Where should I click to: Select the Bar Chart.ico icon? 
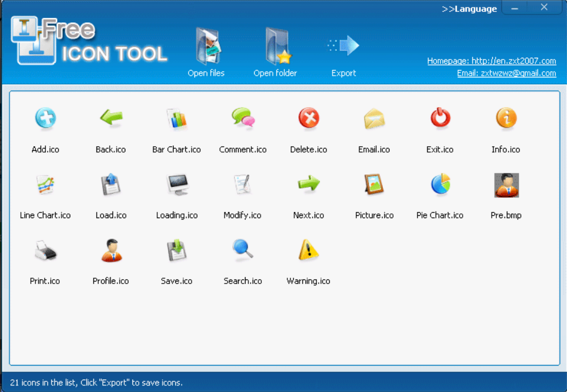click(176, 119)
